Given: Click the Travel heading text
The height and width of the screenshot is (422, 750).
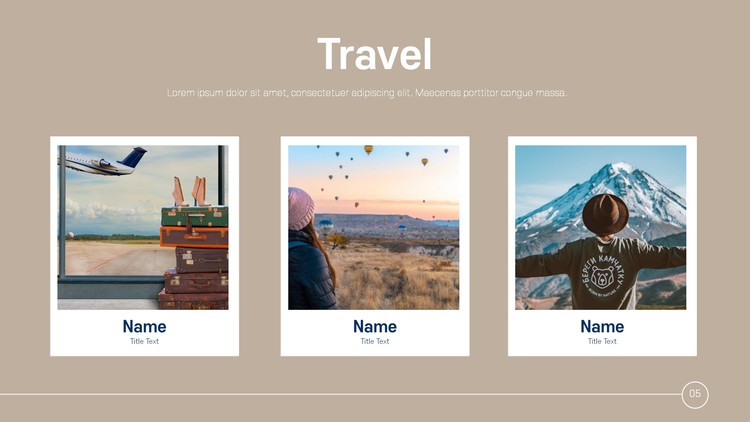Looking at the screenshot, I should (x=375, y=54).
